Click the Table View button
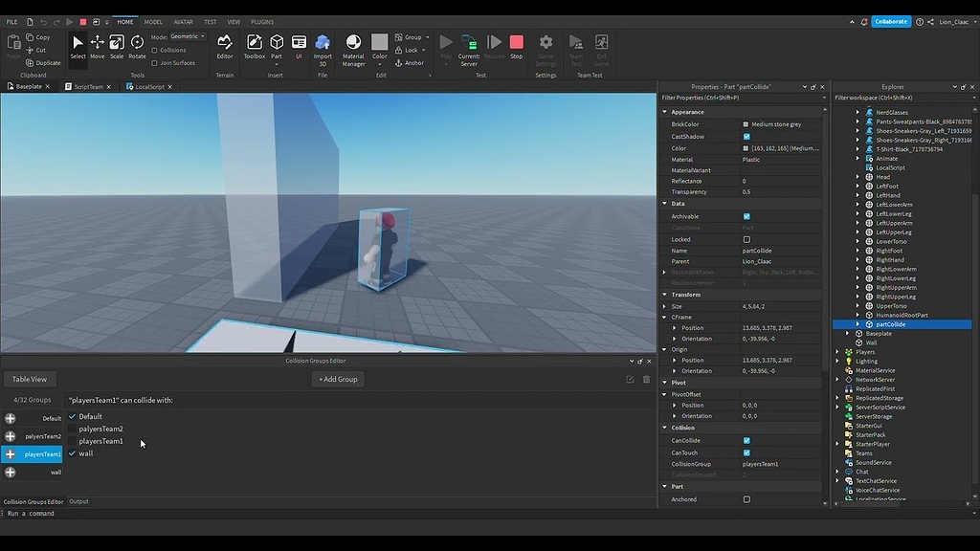 pos(29,379)
